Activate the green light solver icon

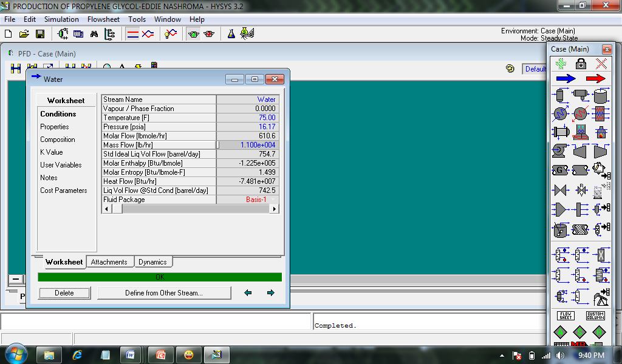pyautogui.click(x=194, y=34)
